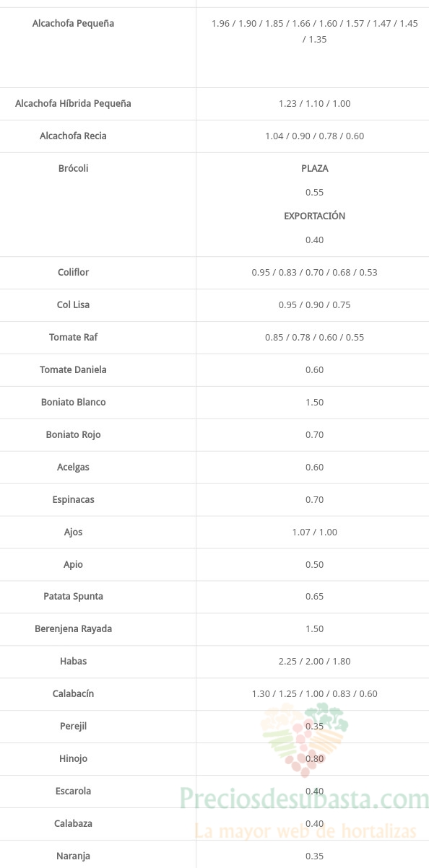
Task: Click the Habas prices 2.25 / 2.00 / 1.80
Action: pyautogui.click(x=315, y=661)
